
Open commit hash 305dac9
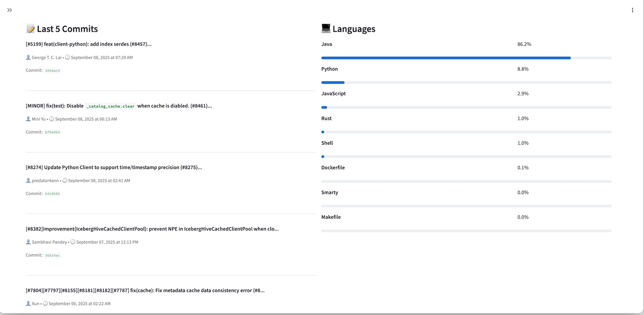pyautogui.click(x=52, y=70)
